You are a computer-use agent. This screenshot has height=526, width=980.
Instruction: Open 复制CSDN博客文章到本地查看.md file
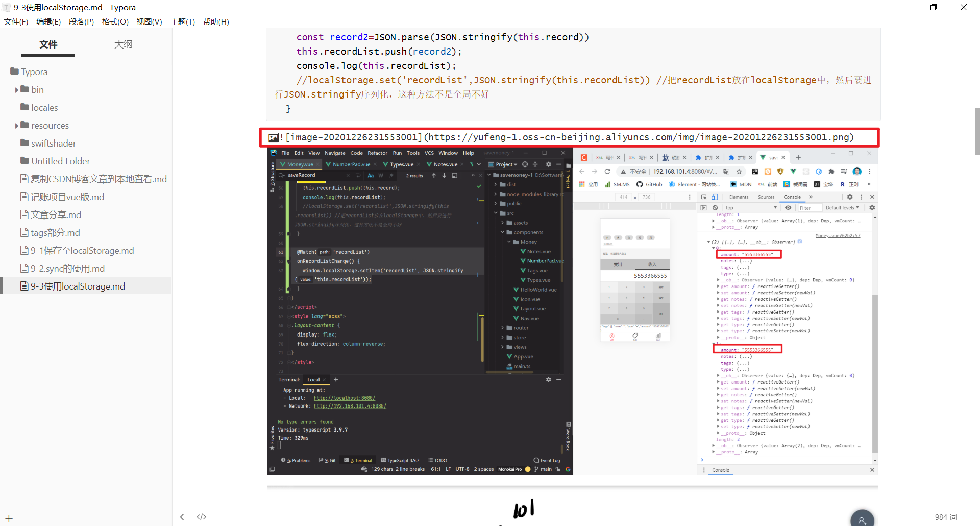coord(93,179)
